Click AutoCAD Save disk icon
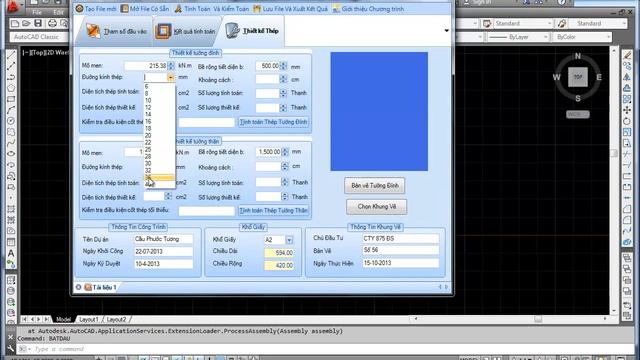Image resolution: width=640 pixels, height=360 pixels. click(38, 23)
